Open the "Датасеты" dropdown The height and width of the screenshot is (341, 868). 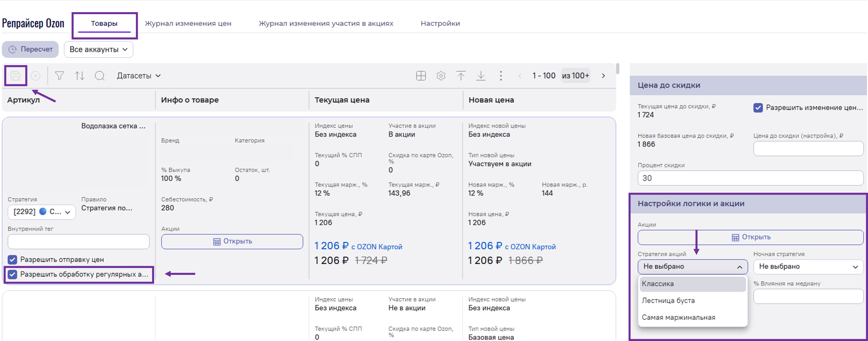point(139,76)
